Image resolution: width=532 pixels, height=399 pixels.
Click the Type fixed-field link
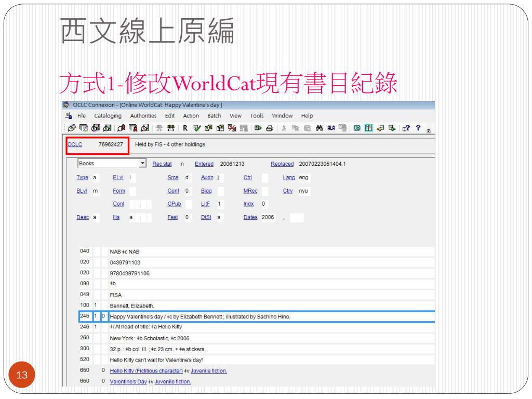(x=82, y=178)
